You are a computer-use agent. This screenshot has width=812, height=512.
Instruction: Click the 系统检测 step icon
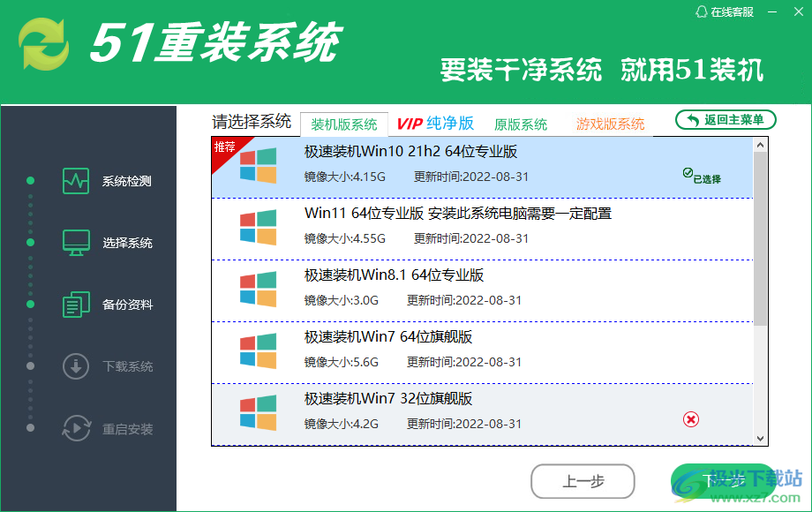76,181
